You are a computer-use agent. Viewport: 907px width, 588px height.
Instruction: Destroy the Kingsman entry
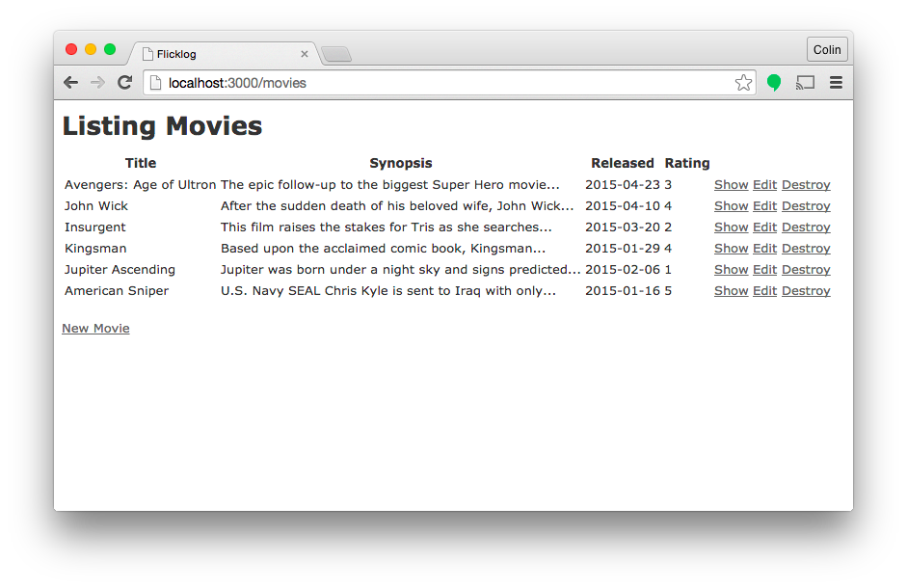(806, 249)
